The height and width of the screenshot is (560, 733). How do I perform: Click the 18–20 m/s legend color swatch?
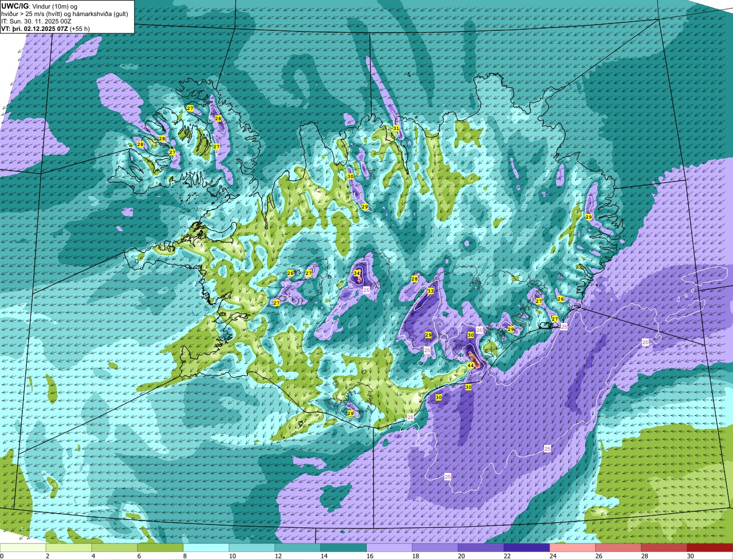click(435, 547)
